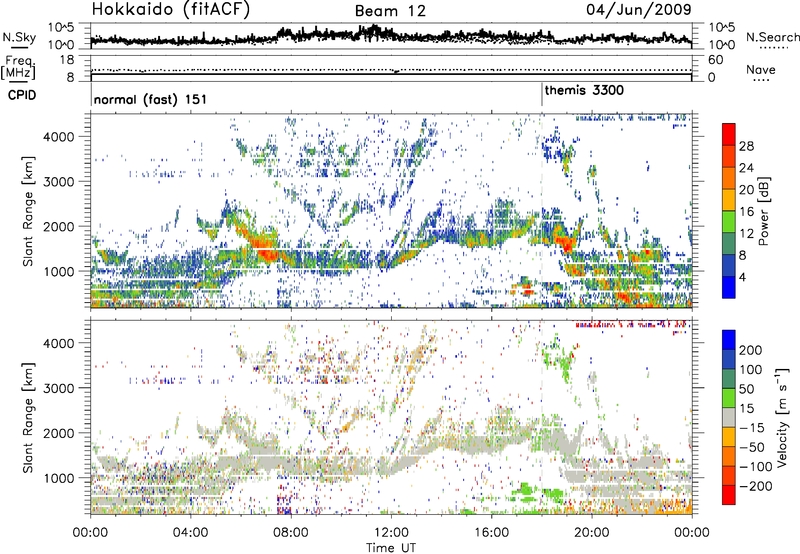
Task: Click the green velocity patch near 1000 km, 18:00
Action: (552, 494)
